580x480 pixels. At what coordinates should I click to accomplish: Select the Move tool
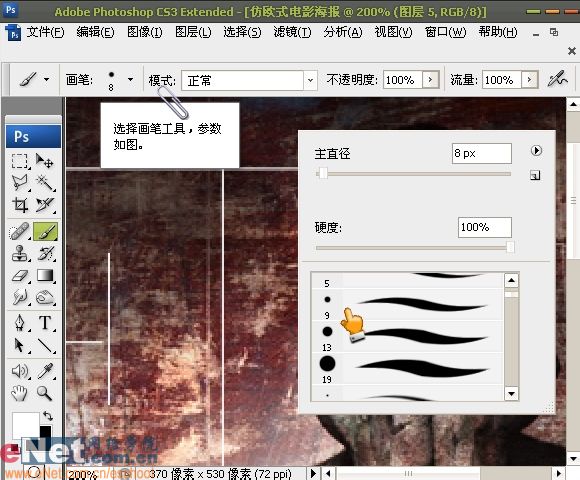click(45, 161)
